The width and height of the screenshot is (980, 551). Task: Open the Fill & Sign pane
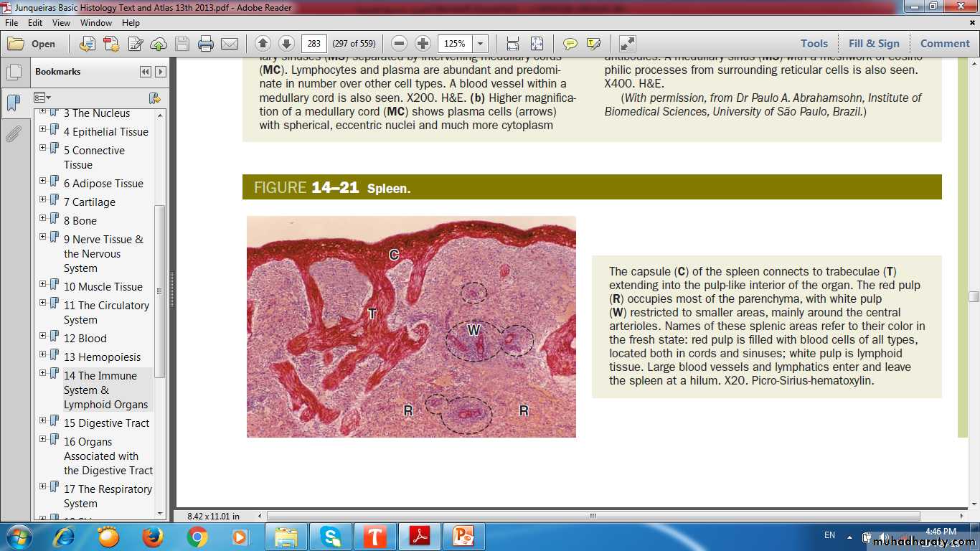coord(873,44)
